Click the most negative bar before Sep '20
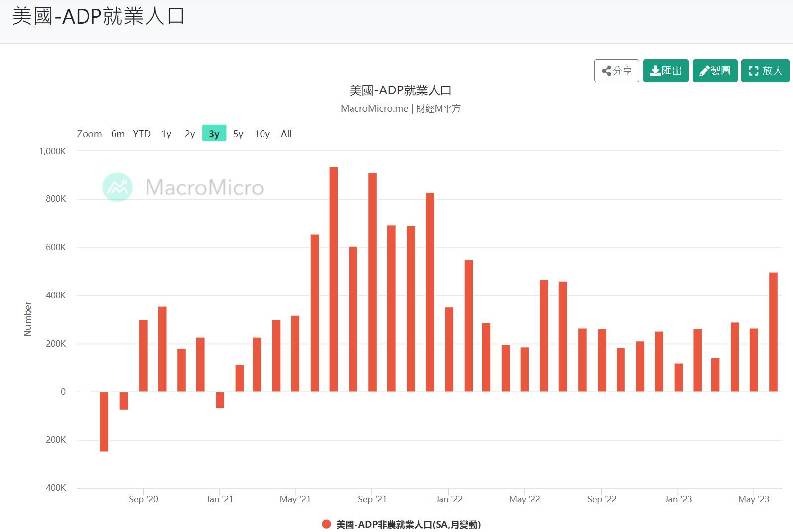This screenshot has width=793, height=532. [104, 422]
